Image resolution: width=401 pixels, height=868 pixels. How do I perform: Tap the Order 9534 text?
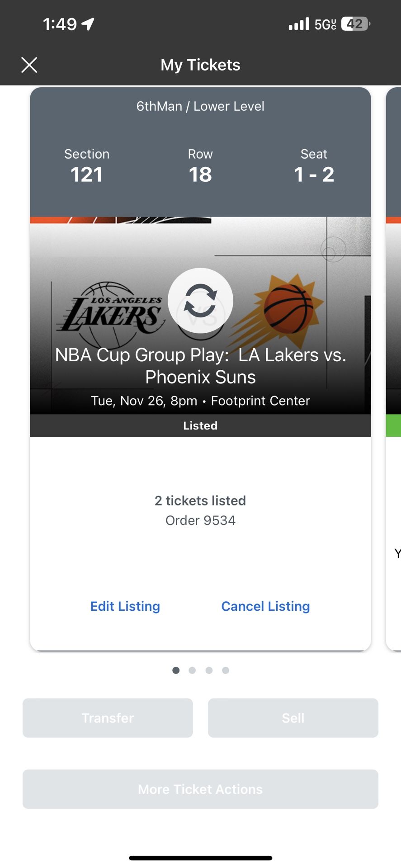[200, 520]
